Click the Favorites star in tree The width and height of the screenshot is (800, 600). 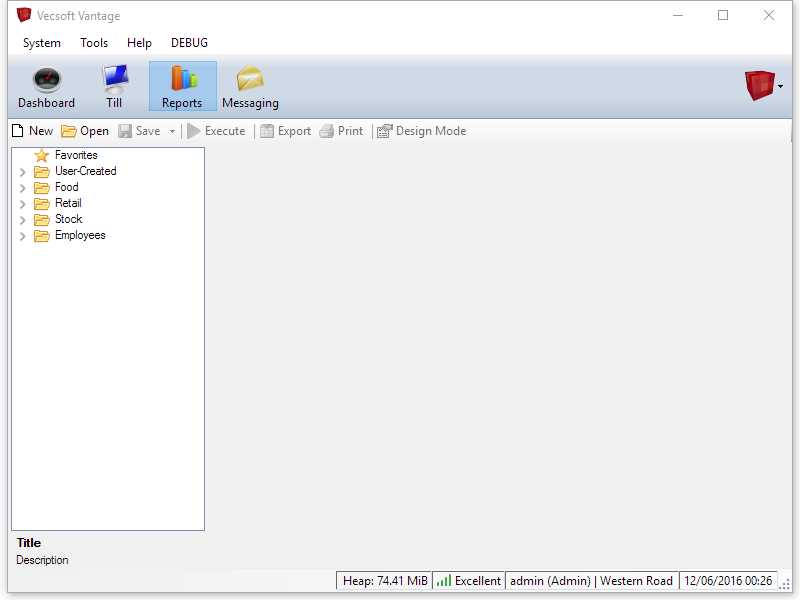coord(42,155)
